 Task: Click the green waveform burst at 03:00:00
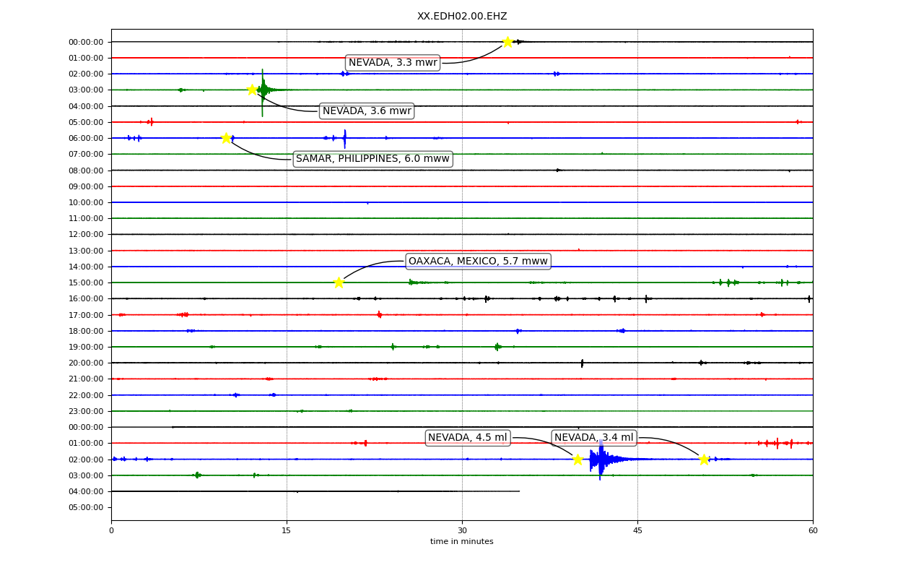tap(263, 90)
